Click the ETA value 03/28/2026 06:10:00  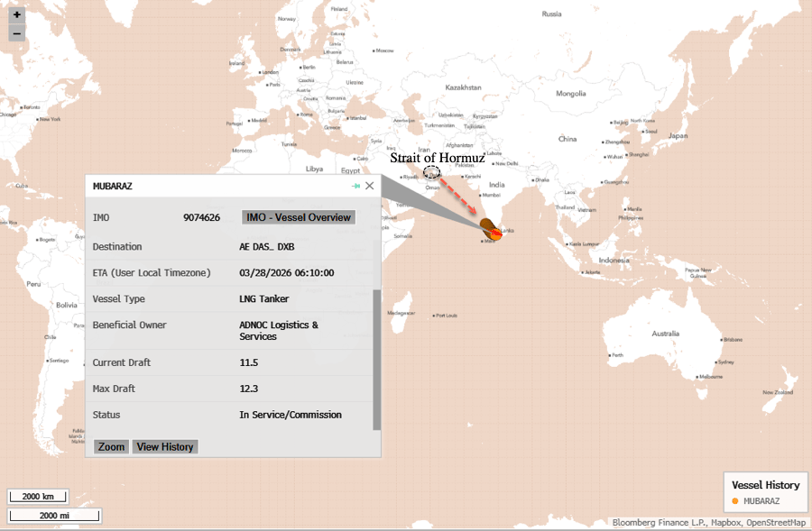[x=286, y=273]
